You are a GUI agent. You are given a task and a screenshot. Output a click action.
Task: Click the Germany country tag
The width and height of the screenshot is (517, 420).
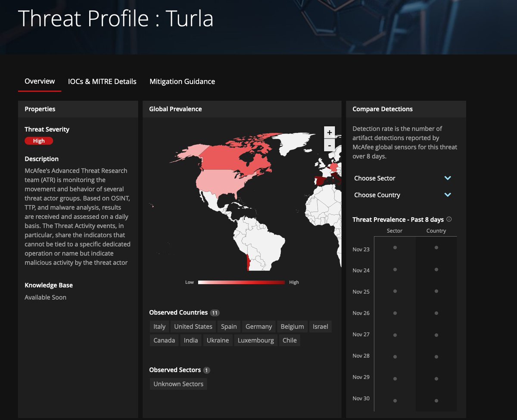258,327
